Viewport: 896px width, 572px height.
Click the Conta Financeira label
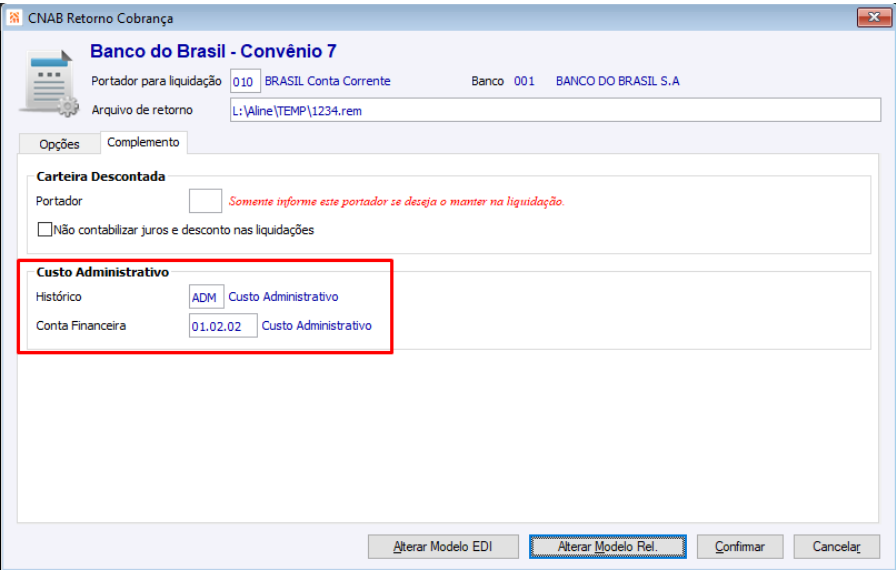[x=81, y=326]
